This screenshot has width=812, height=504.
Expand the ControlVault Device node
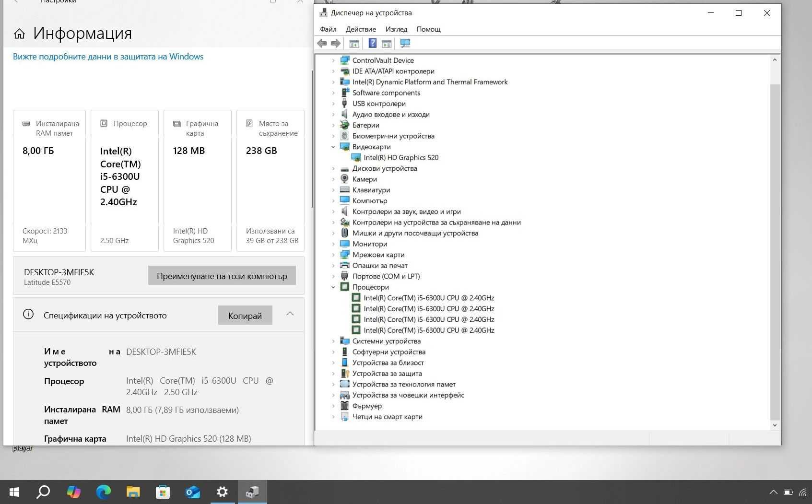333,60
